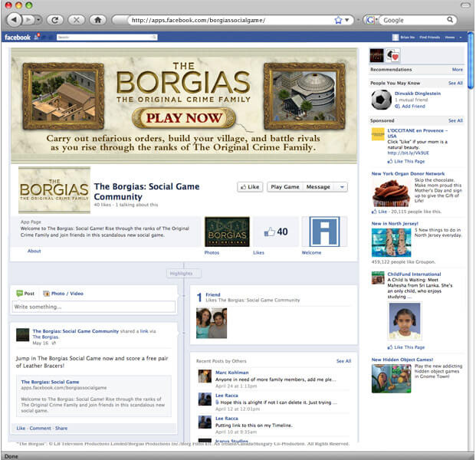Click Marc Kohlman's avatar picture
Screen dimensions: 476x460
pos(205,376)
